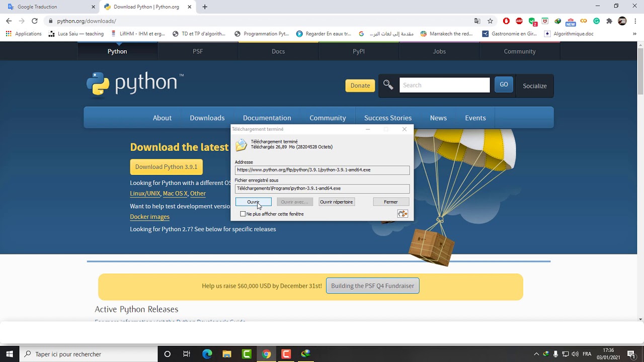Click the volume speaker tray icon
Viewport: 644px width, 362px height.
point(575,354)
